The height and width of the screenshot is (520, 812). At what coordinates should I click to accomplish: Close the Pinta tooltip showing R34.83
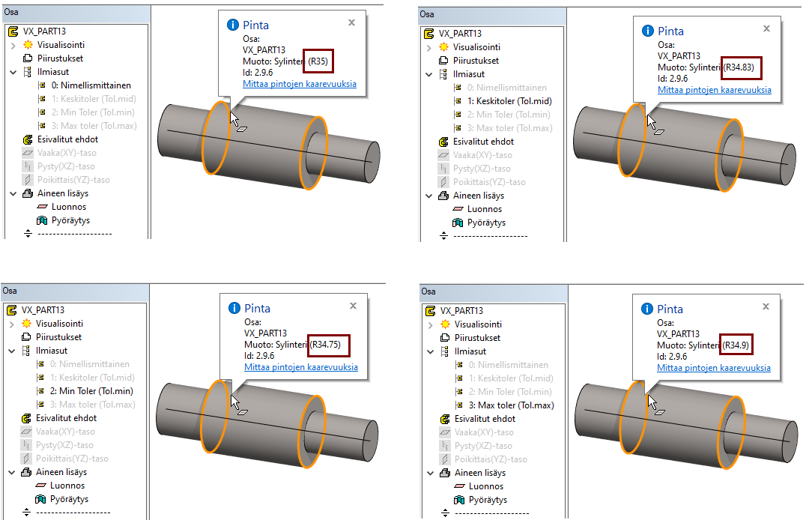coord(766,28)
